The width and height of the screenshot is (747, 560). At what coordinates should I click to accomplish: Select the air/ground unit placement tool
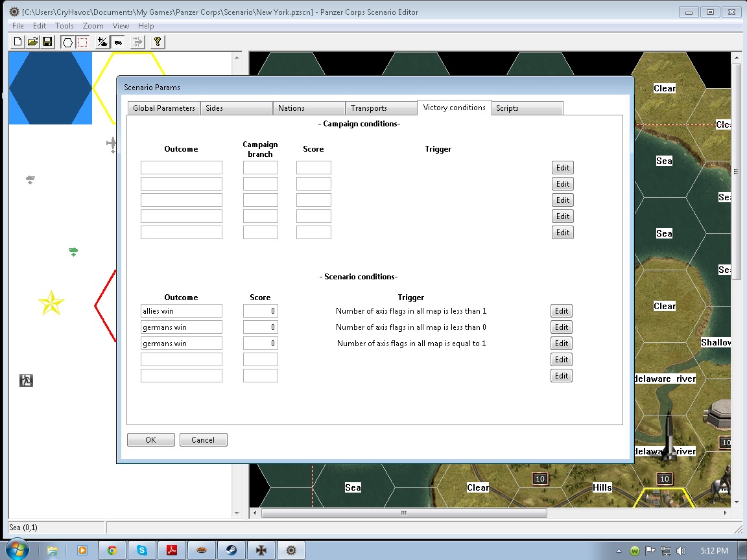tap(102, 42)
